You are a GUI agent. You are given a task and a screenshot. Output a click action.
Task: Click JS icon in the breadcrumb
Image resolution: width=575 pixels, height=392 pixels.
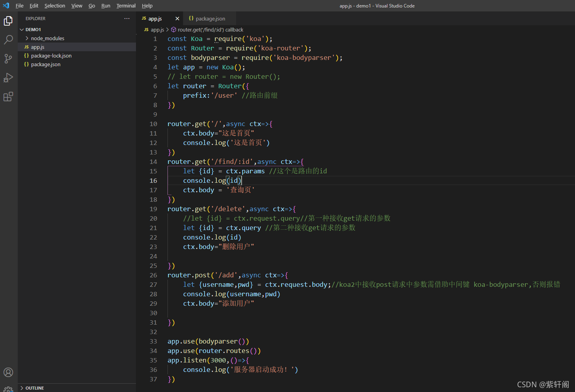(146, 30)
